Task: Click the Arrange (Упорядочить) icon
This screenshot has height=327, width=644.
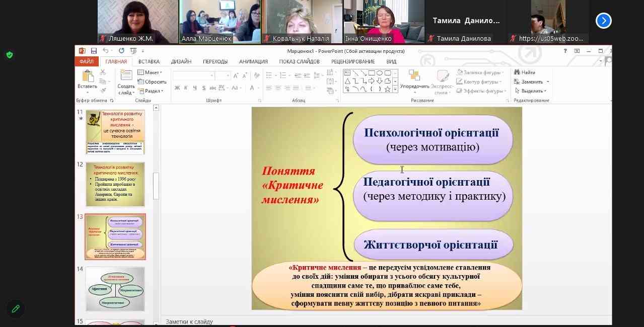Action: point(414,75)
